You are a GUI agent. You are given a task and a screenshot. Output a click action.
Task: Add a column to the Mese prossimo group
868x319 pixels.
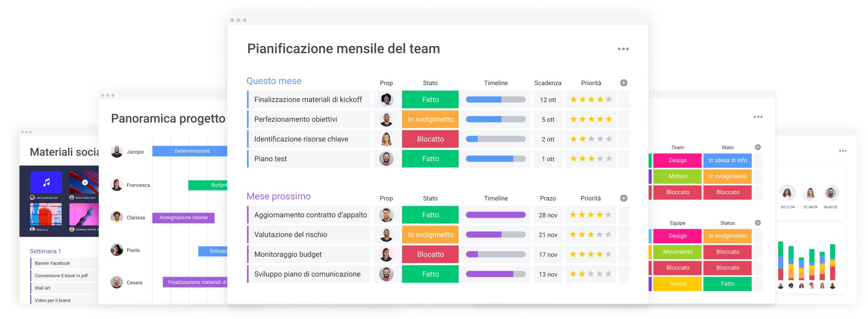(x=623, y=198)
